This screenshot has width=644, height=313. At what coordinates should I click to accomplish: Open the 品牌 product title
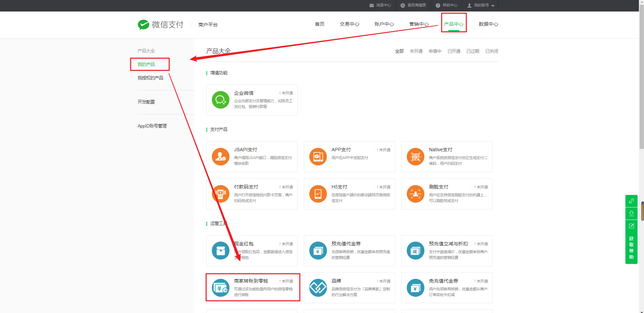click(336, 281)
